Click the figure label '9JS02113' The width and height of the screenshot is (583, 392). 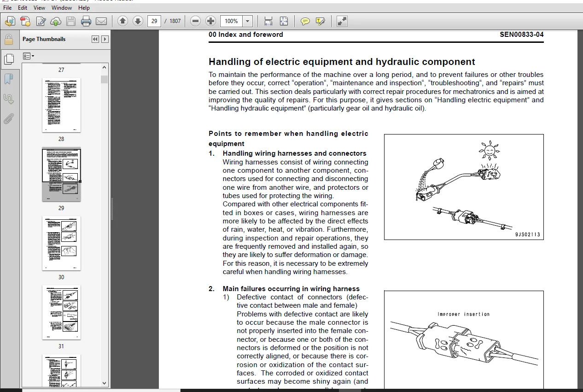click(x=527, y=234)
